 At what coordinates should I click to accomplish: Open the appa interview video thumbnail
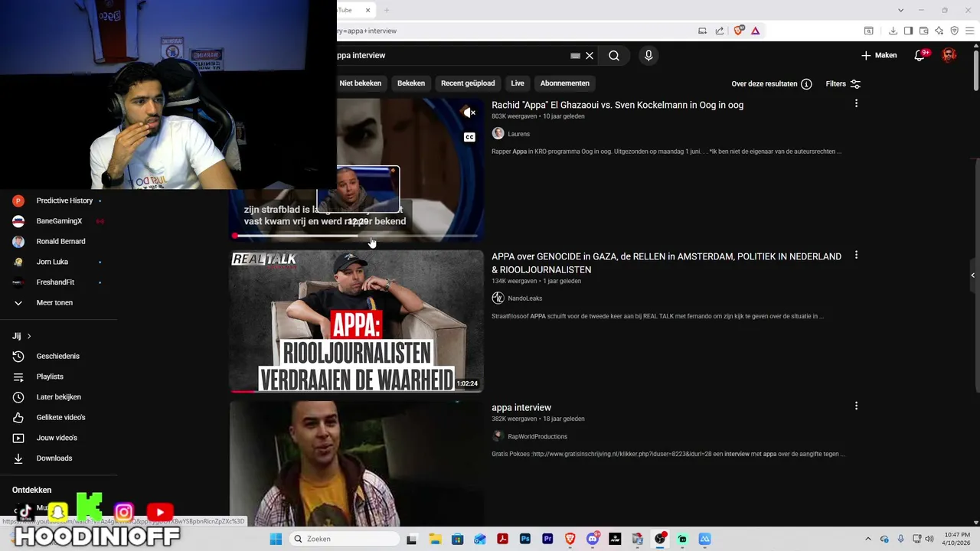pos(356,464)
